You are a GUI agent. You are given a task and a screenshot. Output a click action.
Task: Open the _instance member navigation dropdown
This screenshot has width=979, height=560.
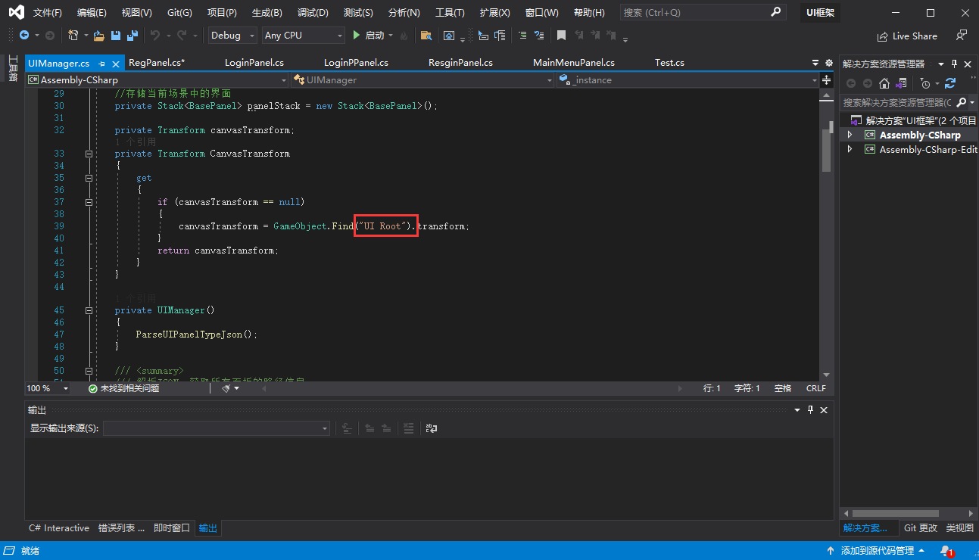(687, 79)
